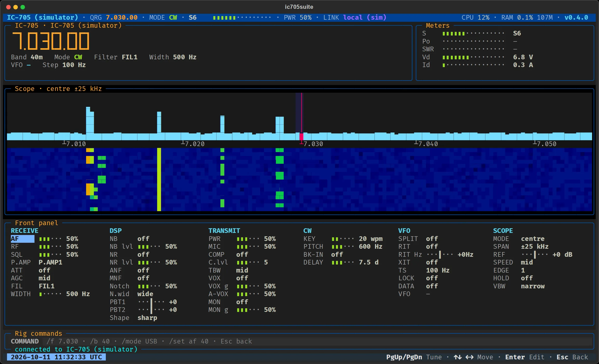Click the S meter bar in Meters
This screenshot has width=599, height=364.
tap(473, 33)
